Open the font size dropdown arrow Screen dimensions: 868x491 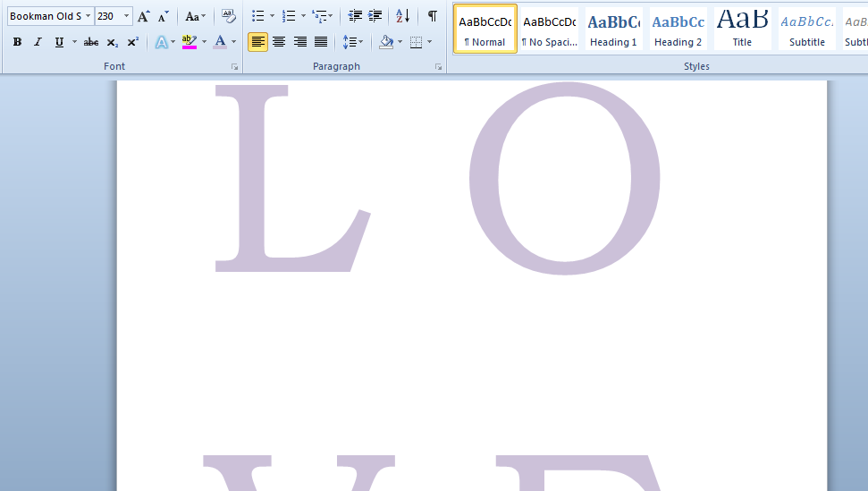[126, 16]
